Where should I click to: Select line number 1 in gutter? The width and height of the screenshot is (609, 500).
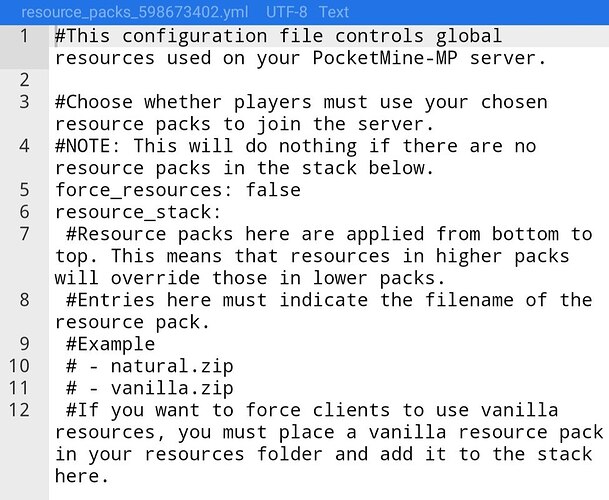[23, 36]
